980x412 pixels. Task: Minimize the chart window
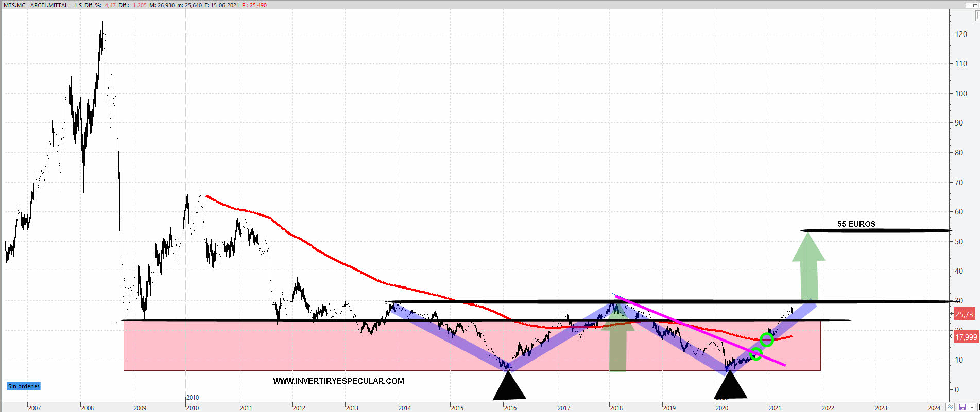[968, 5]
